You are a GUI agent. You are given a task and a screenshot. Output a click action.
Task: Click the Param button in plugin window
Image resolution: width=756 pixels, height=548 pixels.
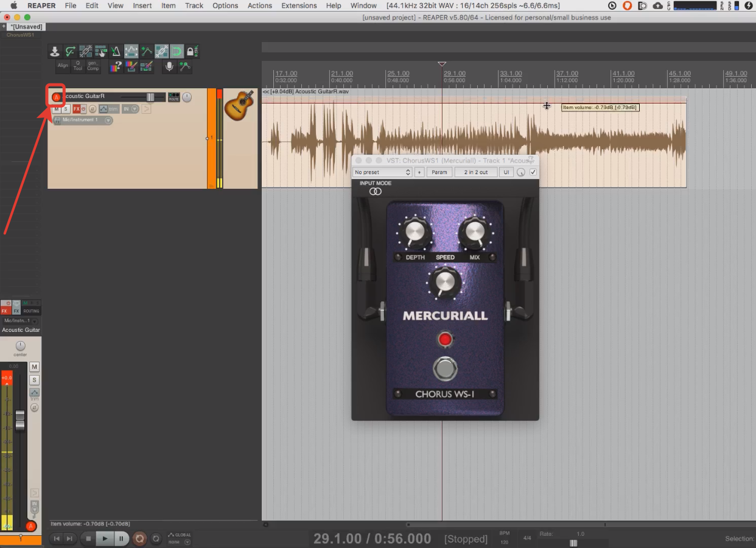coord(439,172)
